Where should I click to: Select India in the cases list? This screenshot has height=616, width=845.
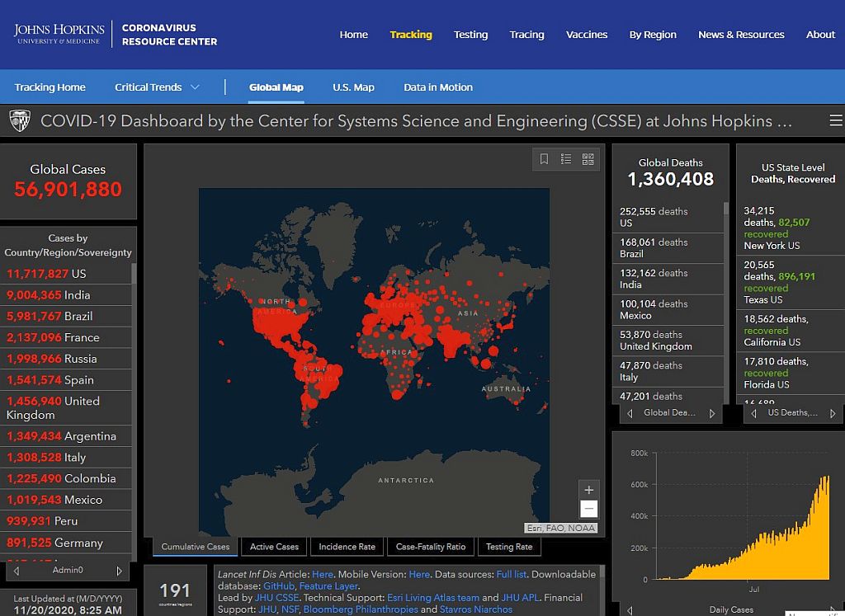point(66,295)
